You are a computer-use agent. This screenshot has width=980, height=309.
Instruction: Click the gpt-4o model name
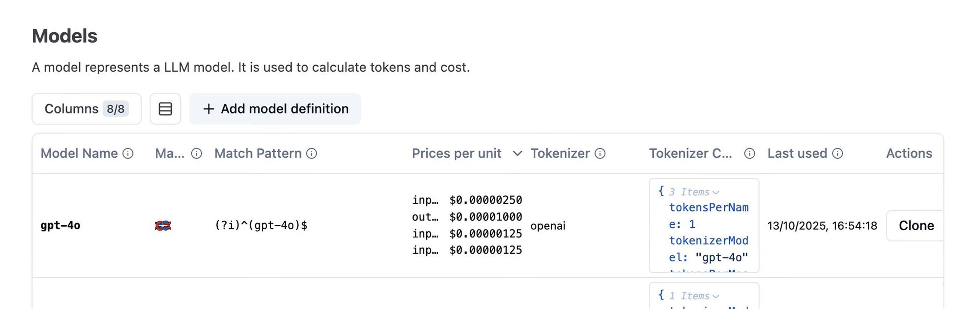pos(61,226)
